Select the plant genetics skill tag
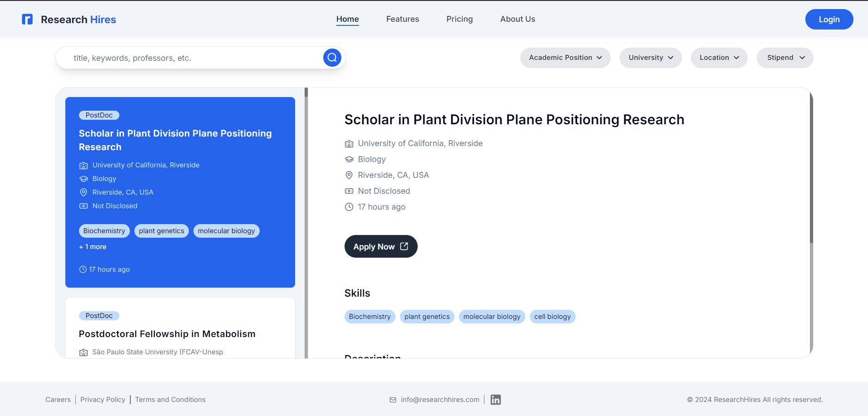The image size is (868, 416). pos(426,317)
